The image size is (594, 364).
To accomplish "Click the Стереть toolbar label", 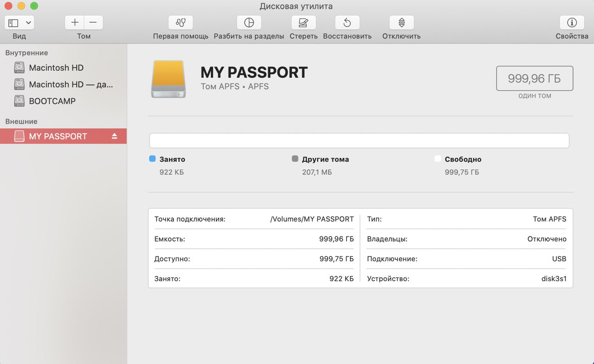I will click(303, 36).
